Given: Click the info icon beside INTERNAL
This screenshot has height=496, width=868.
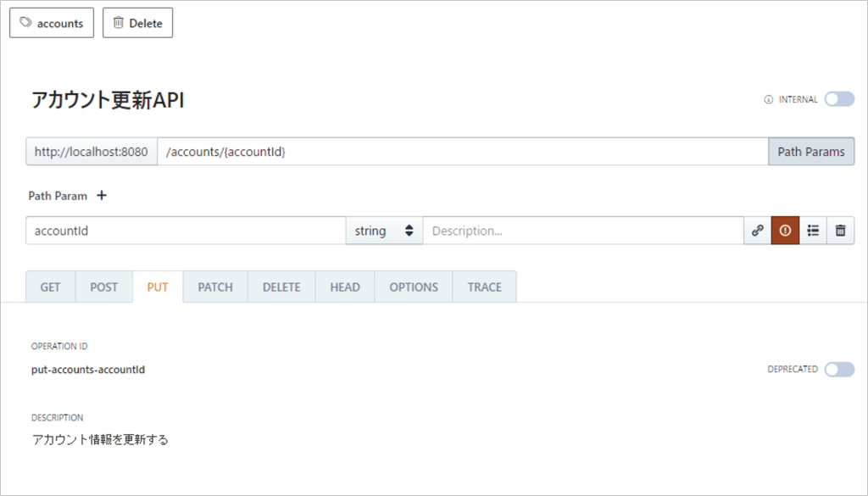Looking at the screenshot, I should 769,100.
